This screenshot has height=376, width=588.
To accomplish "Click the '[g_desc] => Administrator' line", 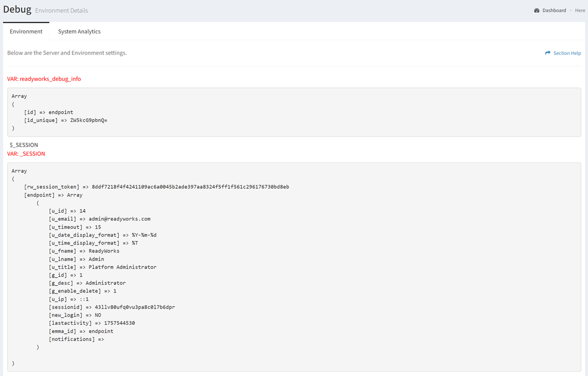I will (x=87, y=283).
